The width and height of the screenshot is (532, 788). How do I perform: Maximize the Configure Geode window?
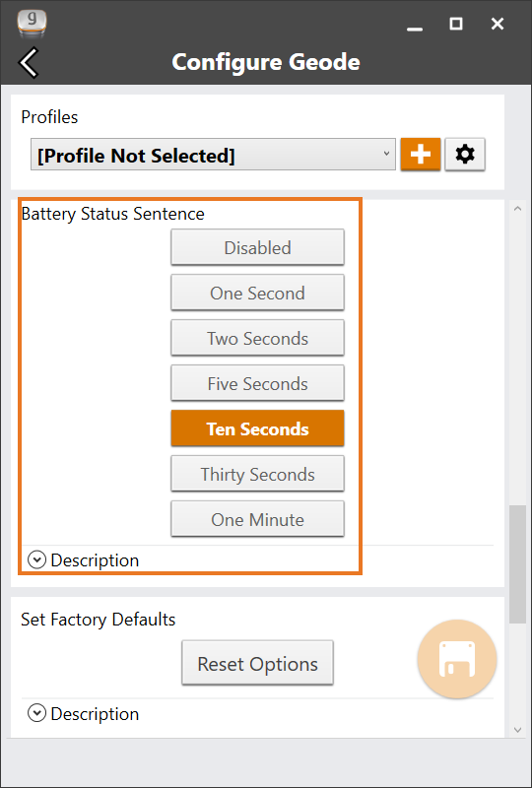coord(455,24)
